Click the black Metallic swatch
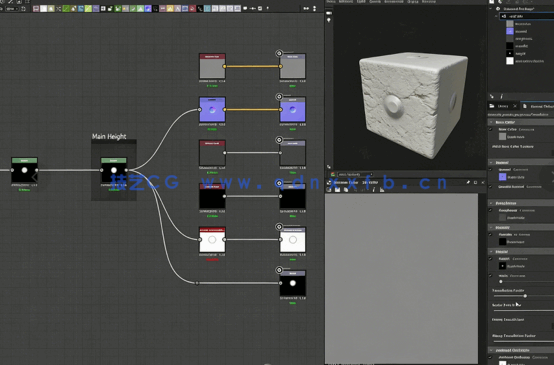Viewport: 554px width, 365px height. click(x=502, y=242)
